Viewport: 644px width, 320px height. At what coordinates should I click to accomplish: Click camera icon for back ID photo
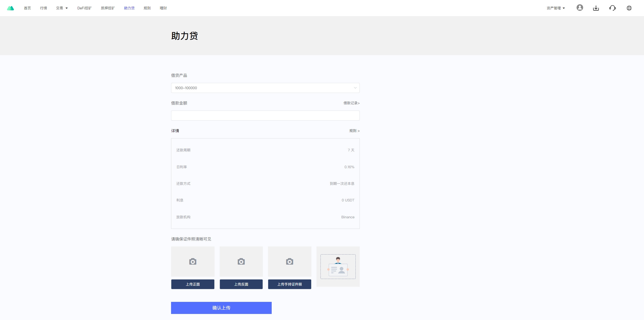(241, 262)
